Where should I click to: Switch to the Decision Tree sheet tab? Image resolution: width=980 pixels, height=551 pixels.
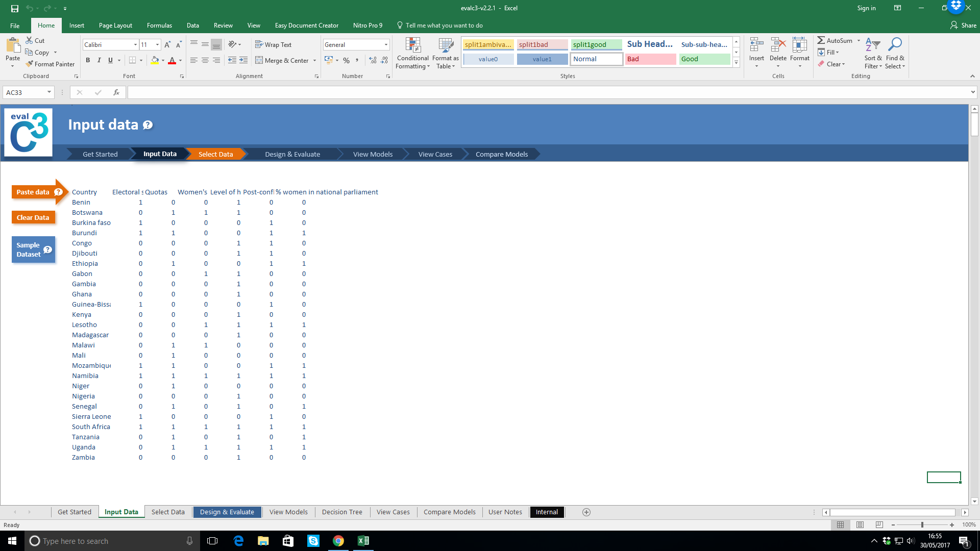(341, 512)
